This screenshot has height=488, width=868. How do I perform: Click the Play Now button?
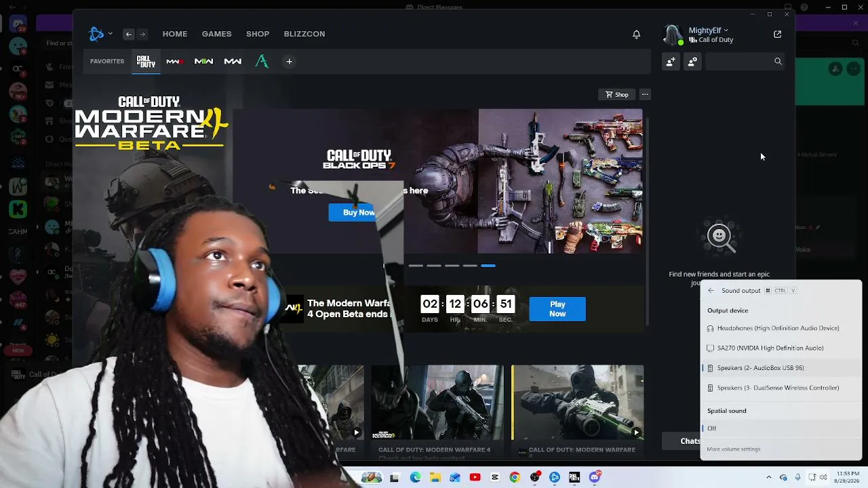(557, 309)
